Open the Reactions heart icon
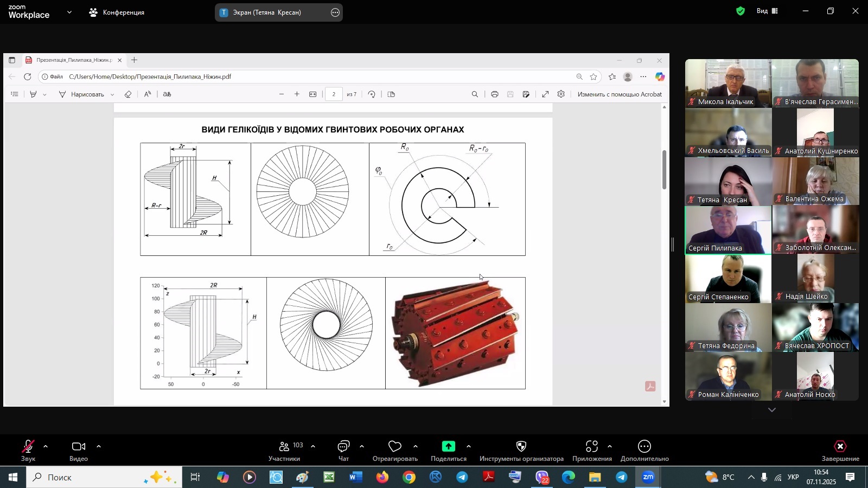 coord(395,446)
